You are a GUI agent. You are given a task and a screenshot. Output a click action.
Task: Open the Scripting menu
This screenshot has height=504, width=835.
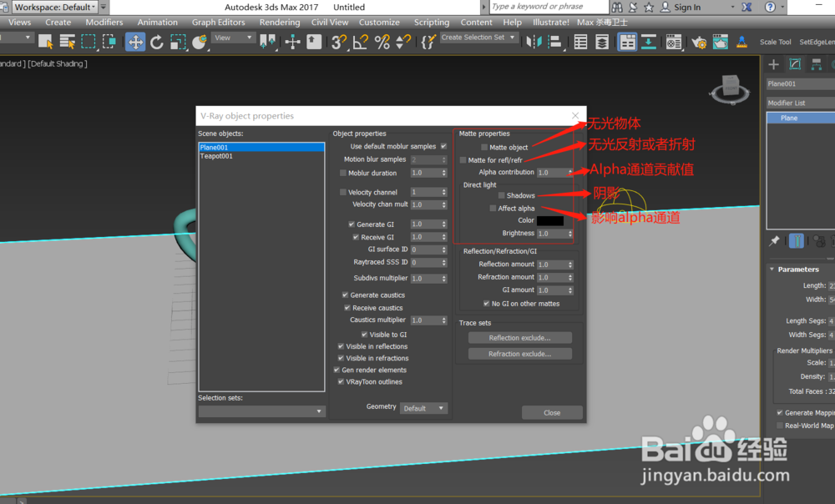432,23
